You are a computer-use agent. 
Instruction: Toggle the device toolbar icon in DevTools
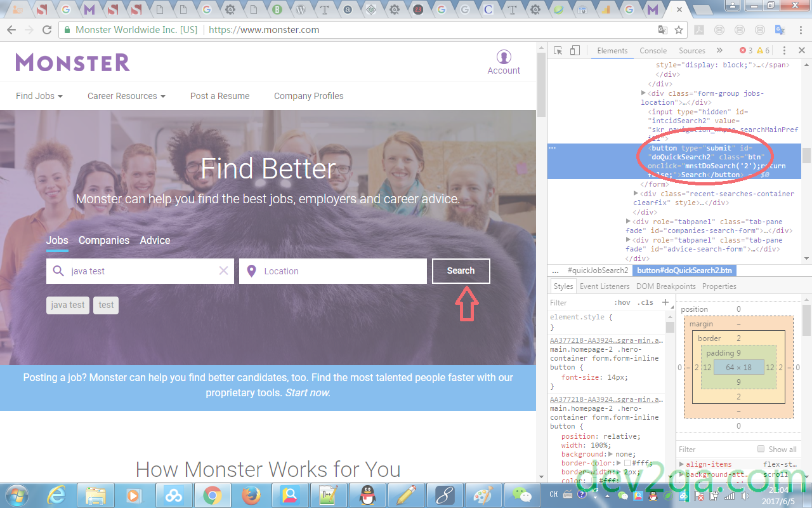(x=575, y=50)
